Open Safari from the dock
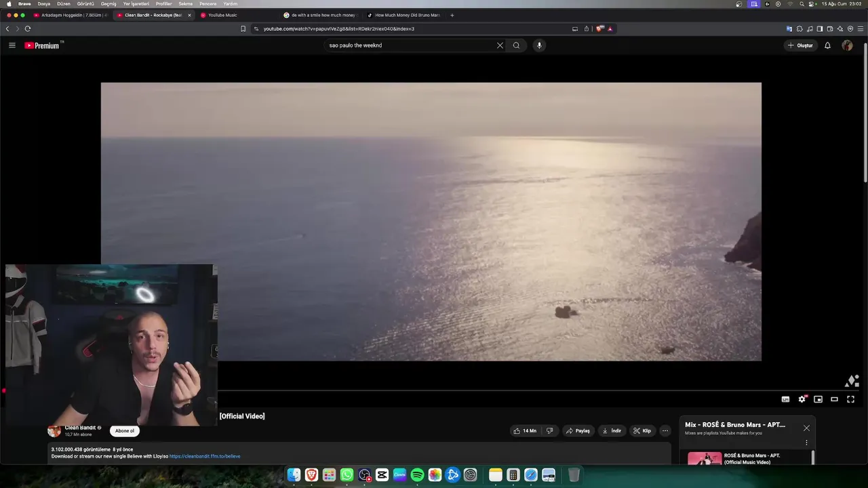The height and width of the screenshot is (488, 868). point(531,475)
